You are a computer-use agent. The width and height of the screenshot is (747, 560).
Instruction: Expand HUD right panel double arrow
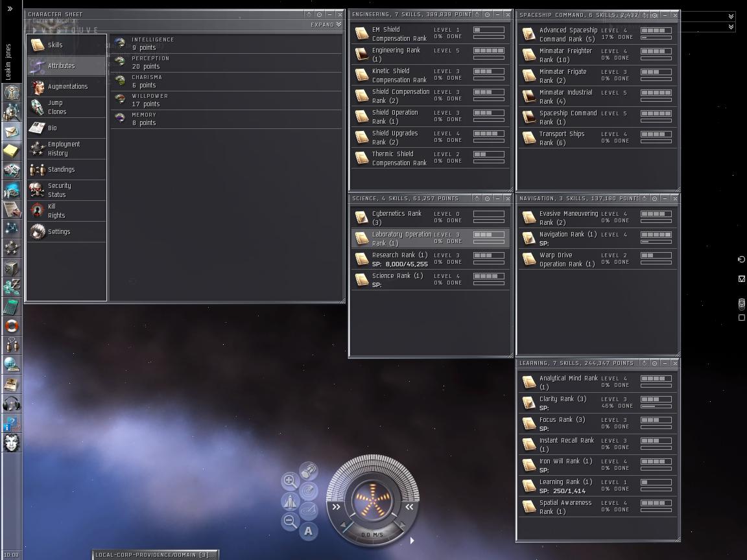409,507
